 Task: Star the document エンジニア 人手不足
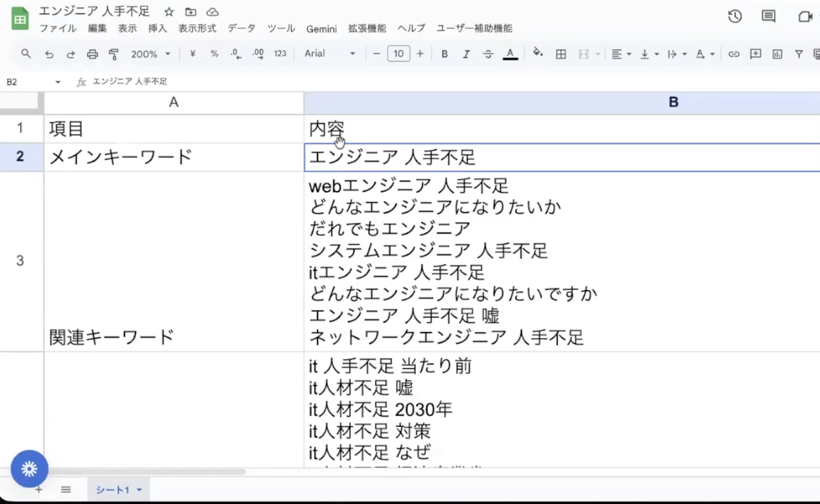[169, 12]
